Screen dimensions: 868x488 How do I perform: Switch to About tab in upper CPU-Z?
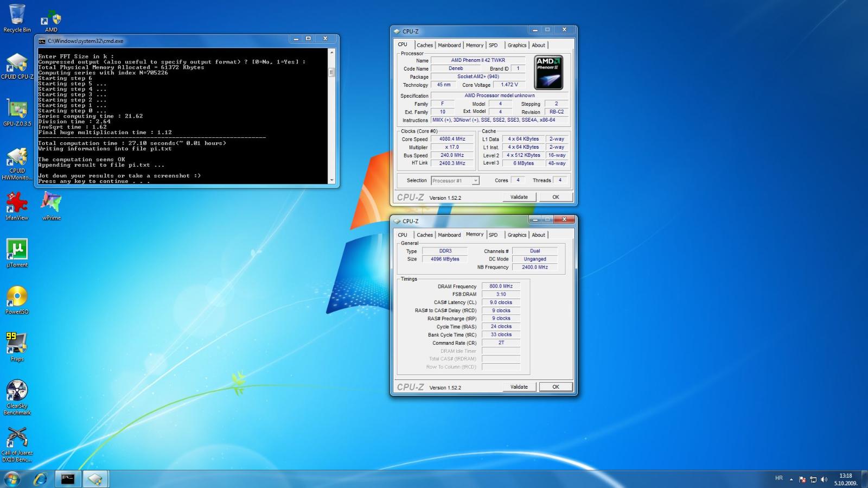tap(539, 45)
